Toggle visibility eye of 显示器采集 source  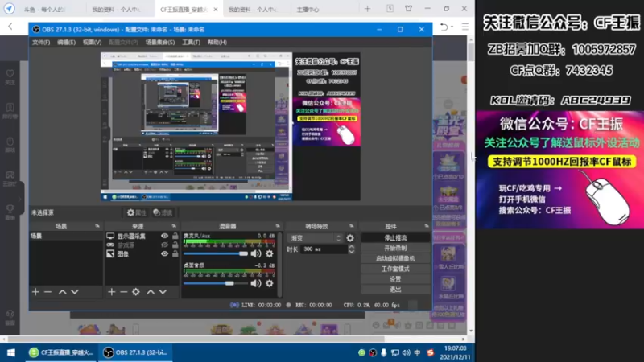(x=165, y=236)
